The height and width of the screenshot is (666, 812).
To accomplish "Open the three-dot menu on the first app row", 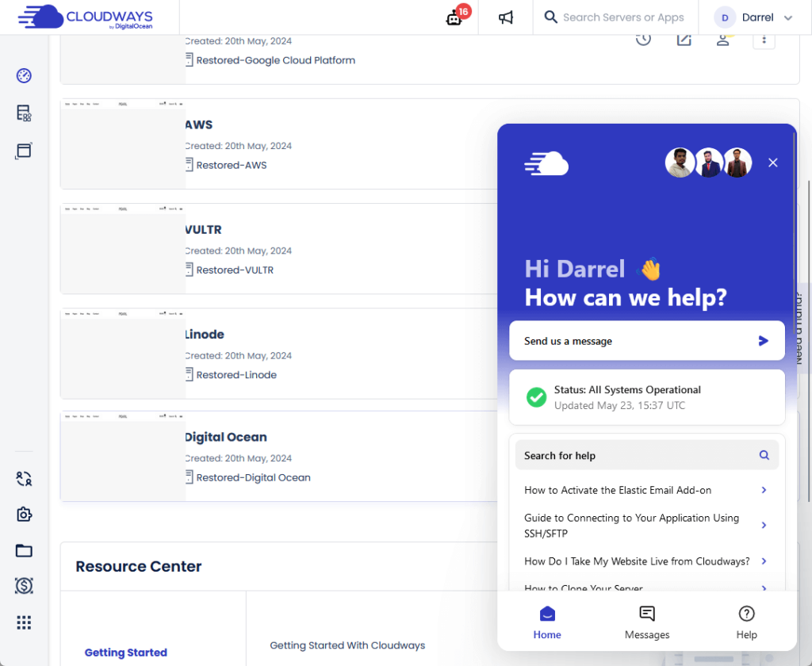I will click(764, 40).
